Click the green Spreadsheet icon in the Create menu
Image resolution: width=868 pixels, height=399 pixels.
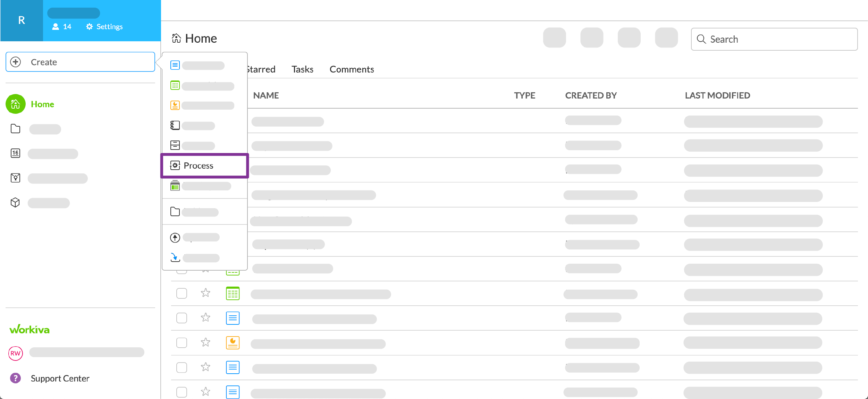(175, 85)
